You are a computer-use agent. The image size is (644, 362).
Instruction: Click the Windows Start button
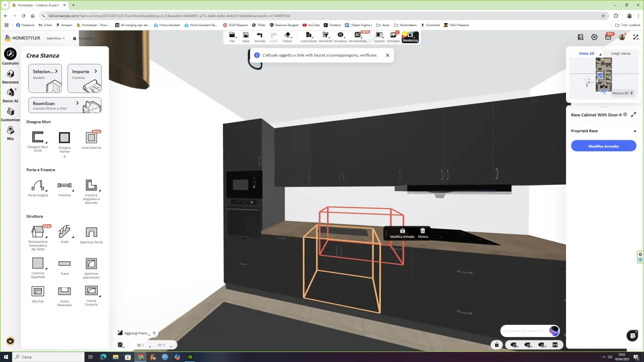click(6, 357)
